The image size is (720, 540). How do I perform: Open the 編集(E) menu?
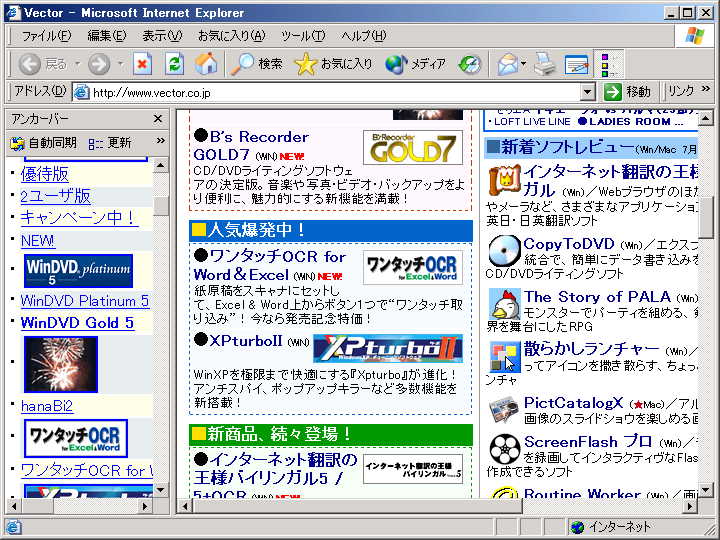point(107,36)
